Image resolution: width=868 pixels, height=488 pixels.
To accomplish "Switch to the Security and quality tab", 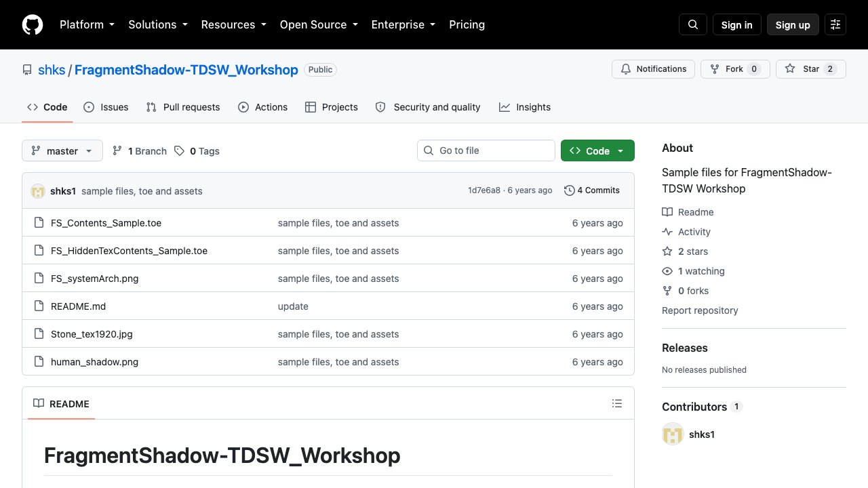I will (428, 107).
